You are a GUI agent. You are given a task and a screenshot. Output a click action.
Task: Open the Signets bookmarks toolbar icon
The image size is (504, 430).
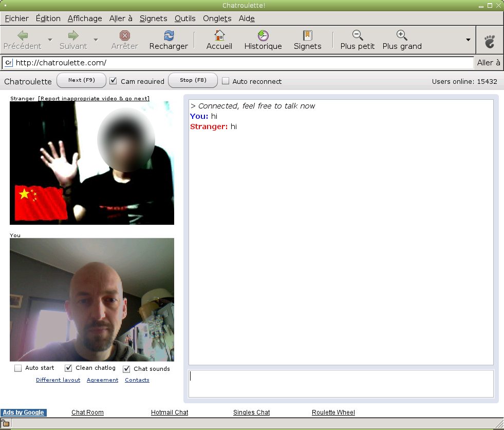308,35
